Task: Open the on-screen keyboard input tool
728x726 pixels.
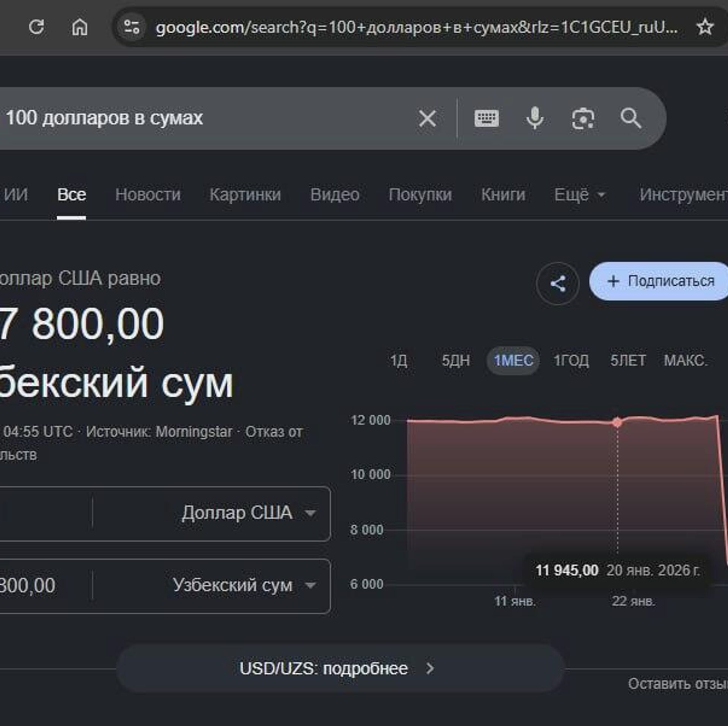Action: [486, 119]
